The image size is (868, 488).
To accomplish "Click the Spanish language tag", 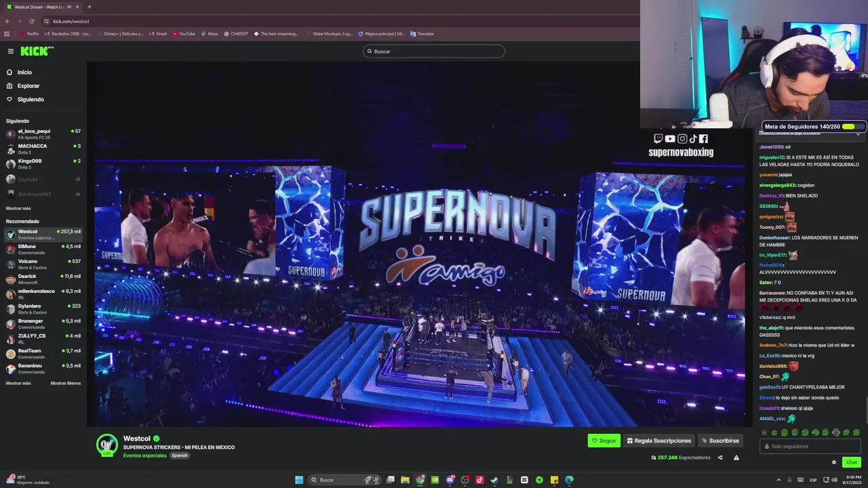I will (180, 455).
